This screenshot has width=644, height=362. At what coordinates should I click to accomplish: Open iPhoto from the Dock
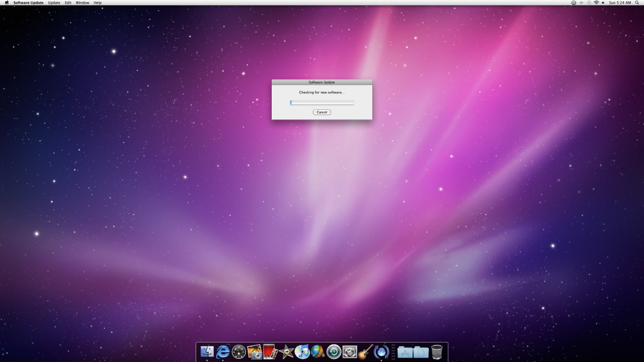pos(255,352)
